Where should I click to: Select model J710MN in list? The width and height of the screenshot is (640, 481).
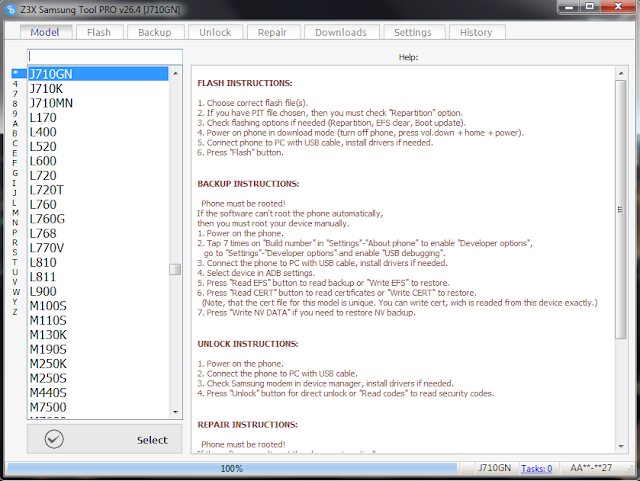point(98,103)
